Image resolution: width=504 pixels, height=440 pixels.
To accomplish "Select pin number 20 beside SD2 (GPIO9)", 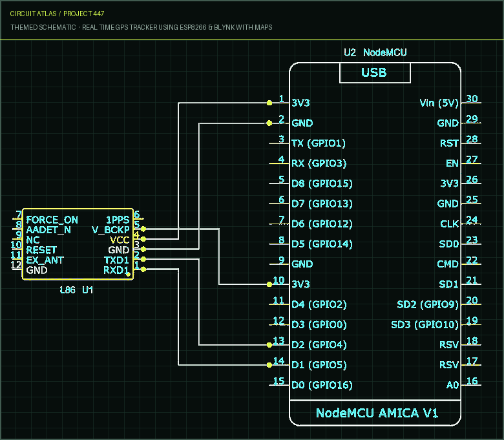I will tap(472, 300).
